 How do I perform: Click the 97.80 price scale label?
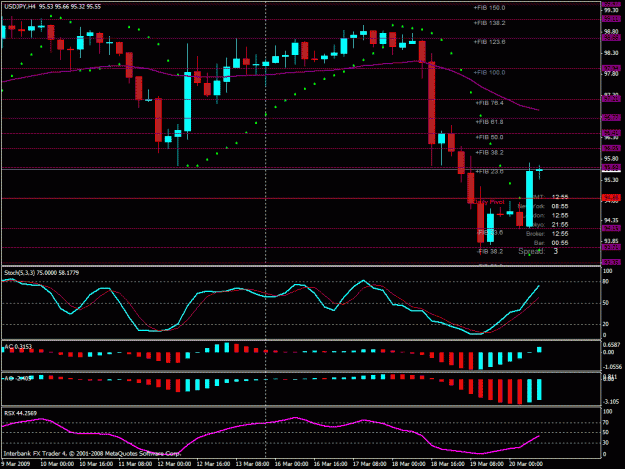(x=611, y=74)
